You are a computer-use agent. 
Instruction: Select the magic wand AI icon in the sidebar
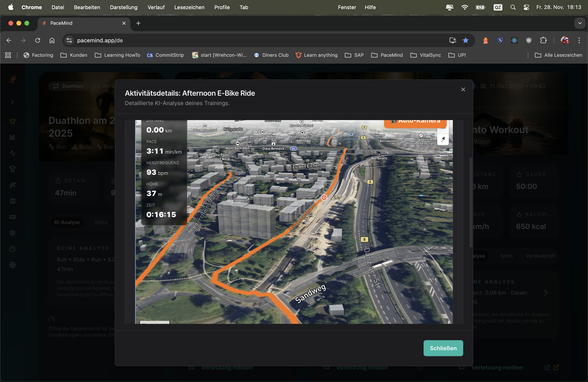(12, 185)
